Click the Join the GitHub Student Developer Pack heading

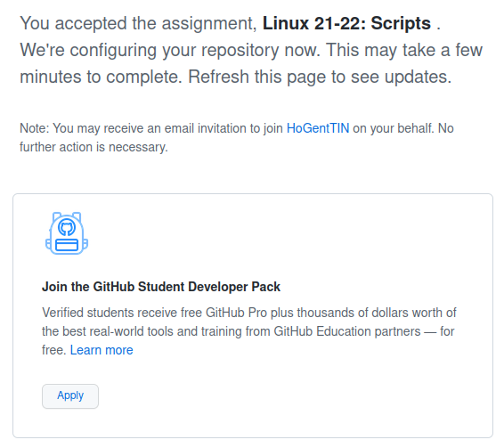161,287
